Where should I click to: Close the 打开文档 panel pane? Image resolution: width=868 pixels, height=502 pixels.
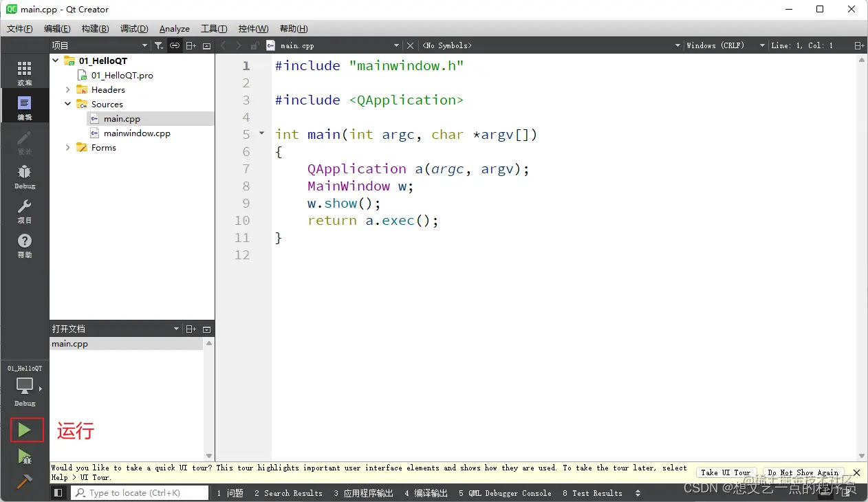(x=207, y=329)
